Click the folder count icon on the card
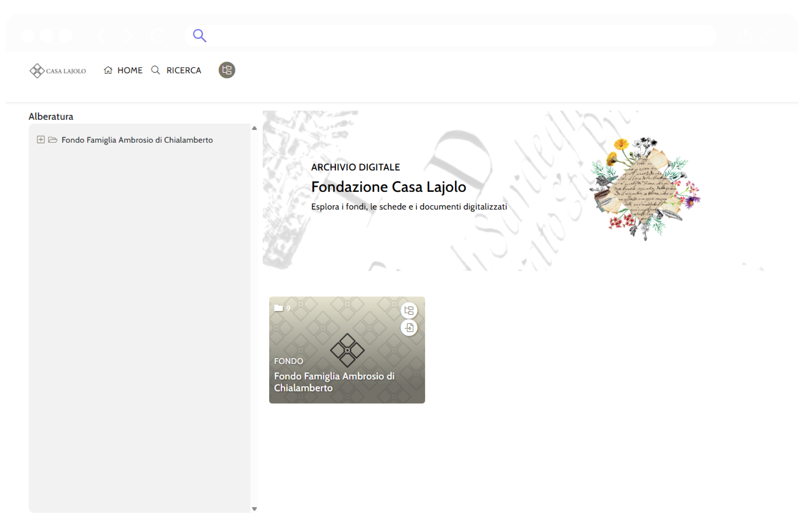The width and height of the screenshot is (812, 520). [278, 308]
